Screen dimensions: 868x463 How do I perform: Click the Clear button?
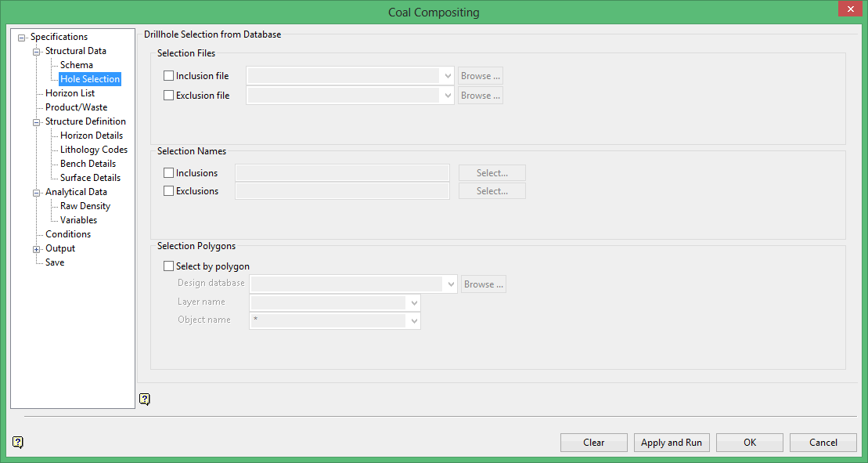tap(593, 443)
